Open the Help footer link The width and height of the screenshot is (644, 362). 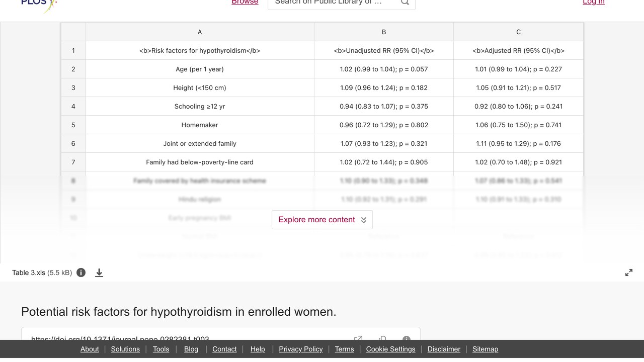[x=258, y=349]
